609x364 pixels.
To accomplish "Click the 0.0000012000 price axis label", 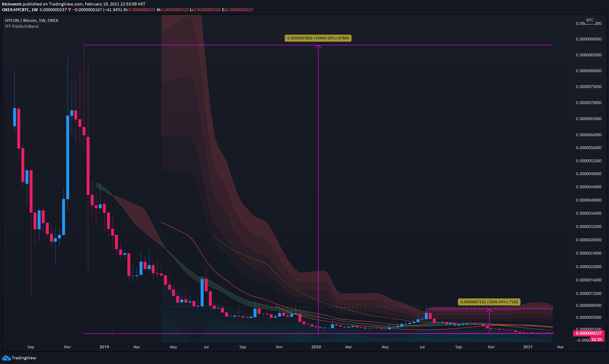I will (x=589, y=293).
